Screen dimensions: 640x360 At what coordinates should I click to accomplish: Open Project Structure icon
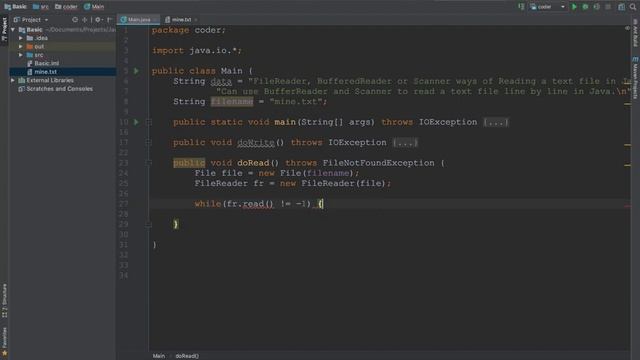pyautogui.click(x=621, y=7)
